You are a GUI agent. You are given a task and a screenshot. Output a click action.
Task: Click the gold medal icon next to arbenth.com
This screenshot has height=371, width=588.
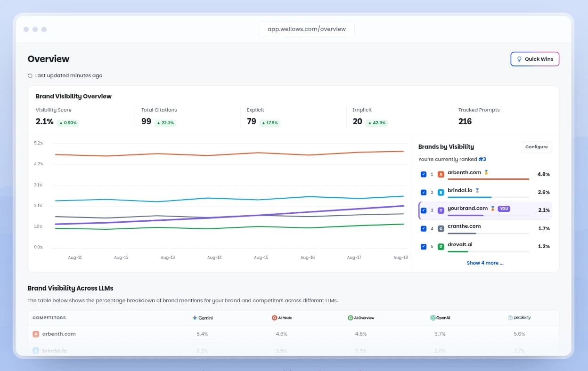pos(486,172)
